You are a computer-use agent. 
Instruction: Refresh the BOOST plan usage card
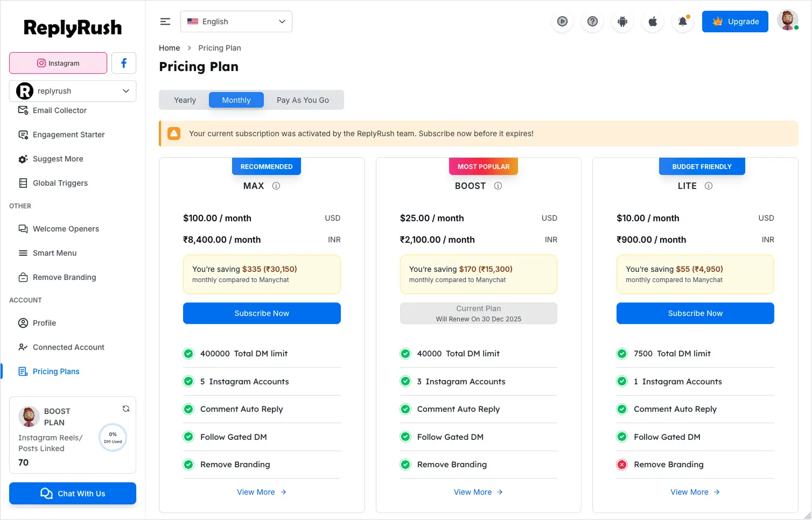tap(126, 409)
